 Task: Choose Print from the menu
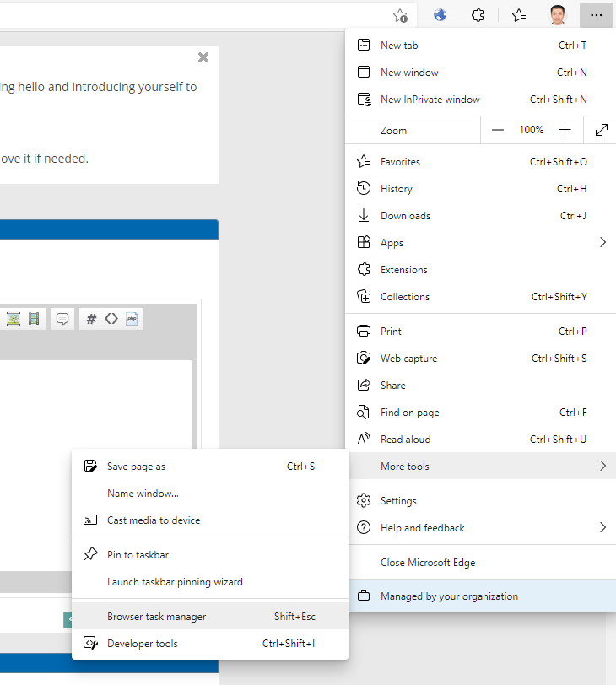(481, 332)
